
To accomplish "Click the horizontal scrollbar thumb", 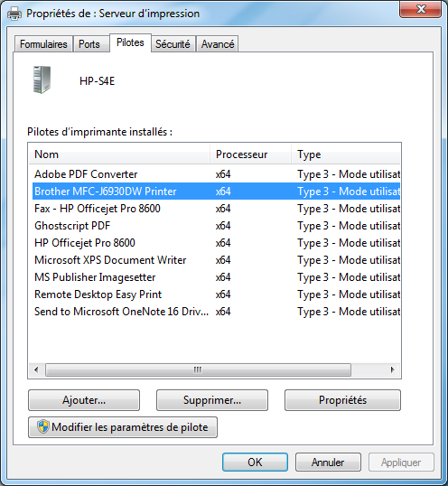I will point(198,369).
